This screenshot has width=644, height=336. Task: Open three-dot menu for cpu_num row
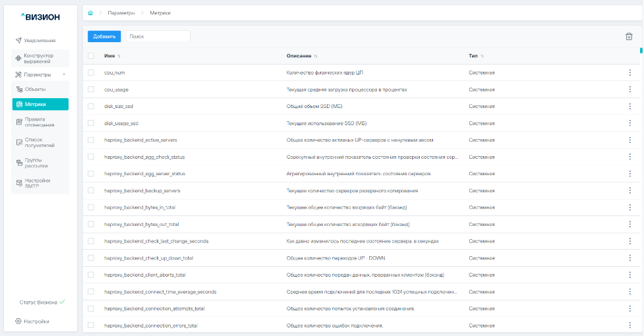[x=629, y=72]
